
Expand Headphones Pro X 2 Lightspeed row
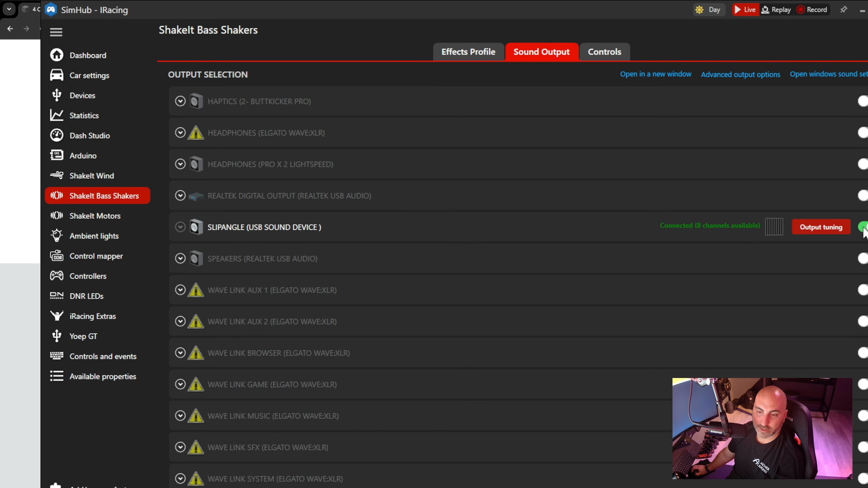[x=180, y=164]
